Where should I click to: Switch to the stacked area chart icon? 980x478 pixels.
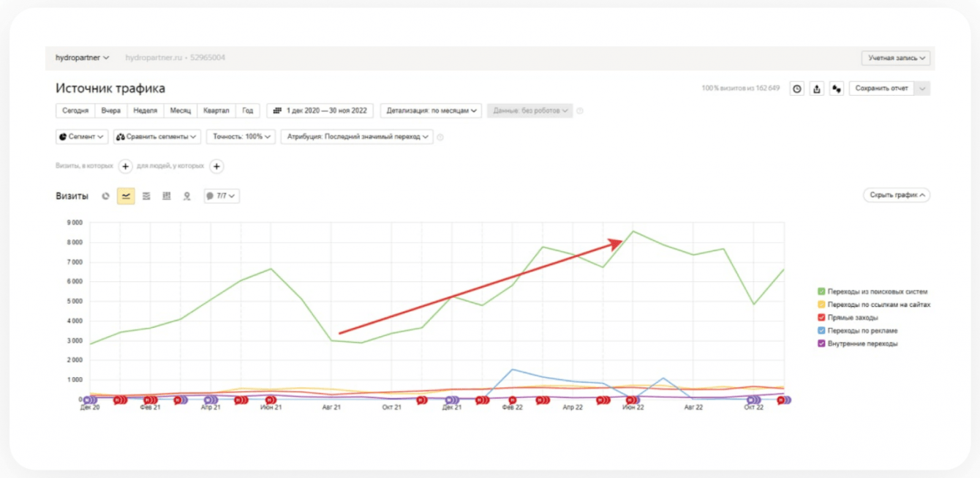pos(146,196)
